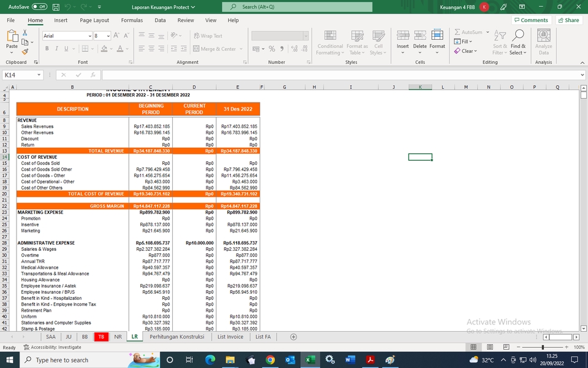Click the Paste clipboard icon
The image size is (588, 368).
pyautogui.click(x=12, y=36)
